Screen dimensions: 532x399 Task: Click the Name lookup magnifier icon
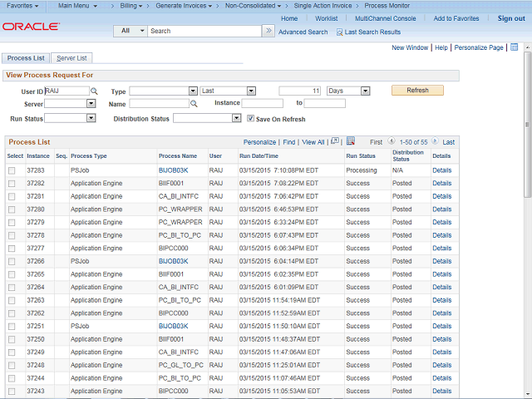pyautogui.click(x=194, y=104)
